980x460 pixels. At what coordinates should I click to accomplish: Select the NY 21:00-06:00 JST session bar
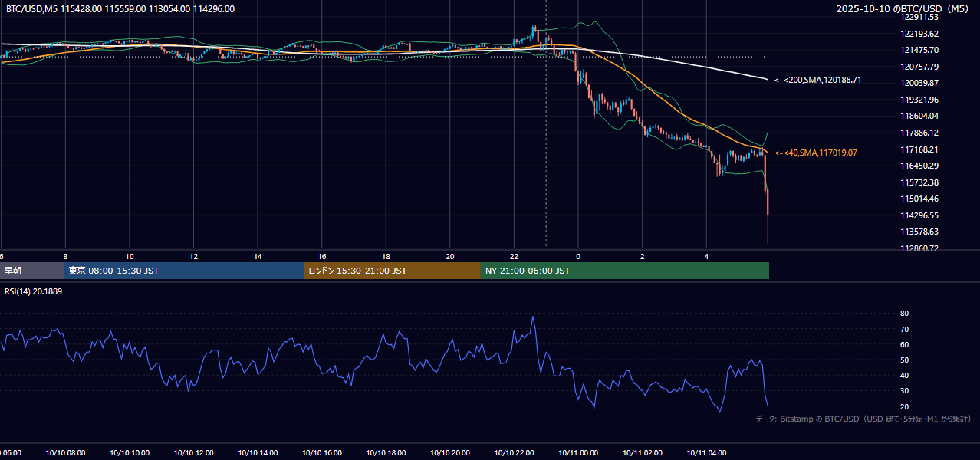click(x=625, y=271)
